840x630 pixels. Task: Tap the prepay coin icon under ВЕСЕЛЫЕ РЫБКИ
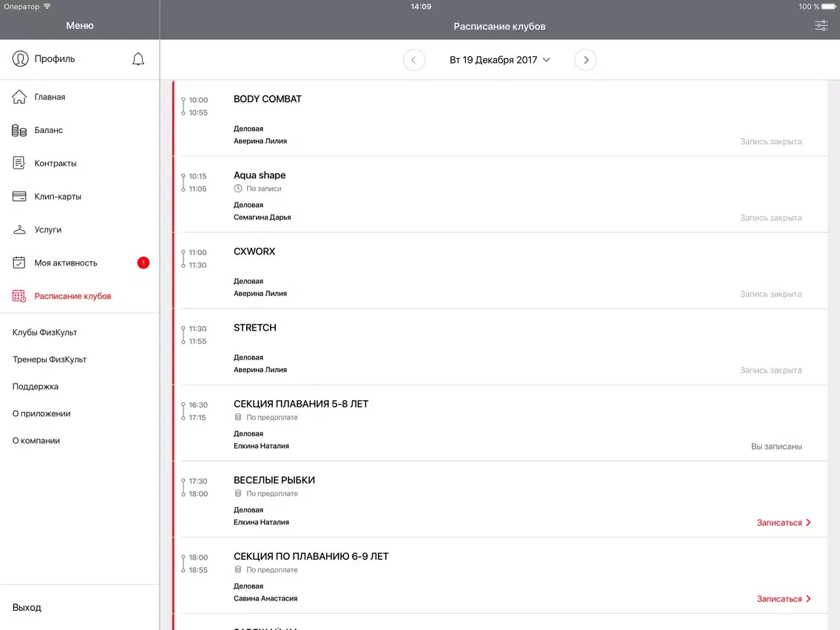pyautogui.click(x=238, y=493)
